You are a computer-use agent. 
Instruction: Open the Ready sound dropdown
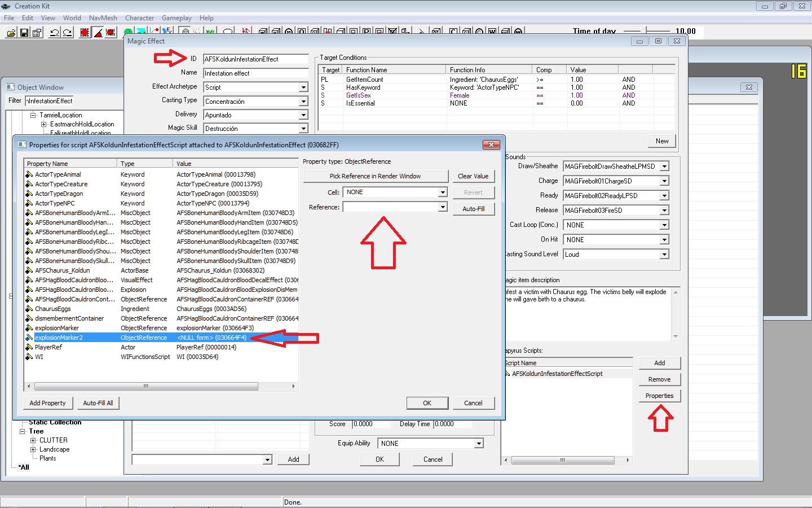click(x=664, y=196)
